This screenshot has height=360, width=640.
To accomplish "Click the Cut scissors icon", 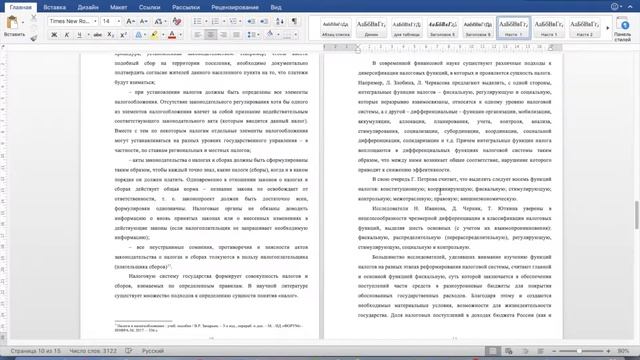I will pyautogui.click(x=34, y=18).
